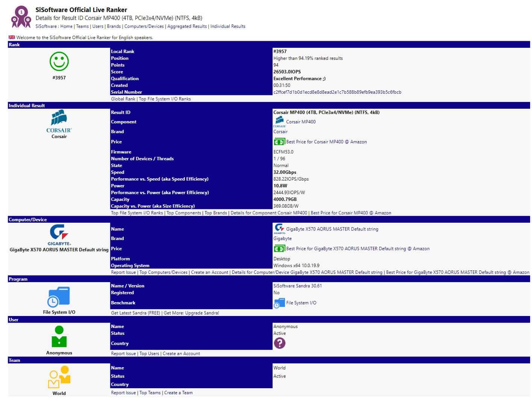Viewport: 532px width, 398px height.
Task: Open the Brands navigation link
Action: coord(114,26)
